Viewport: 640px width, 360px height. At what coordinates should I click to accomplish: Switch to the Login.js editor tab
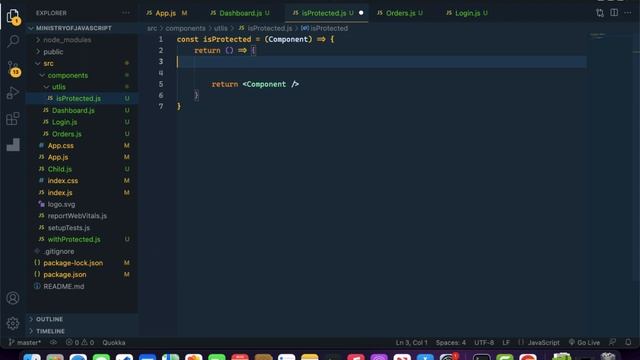tap(467, 13)
